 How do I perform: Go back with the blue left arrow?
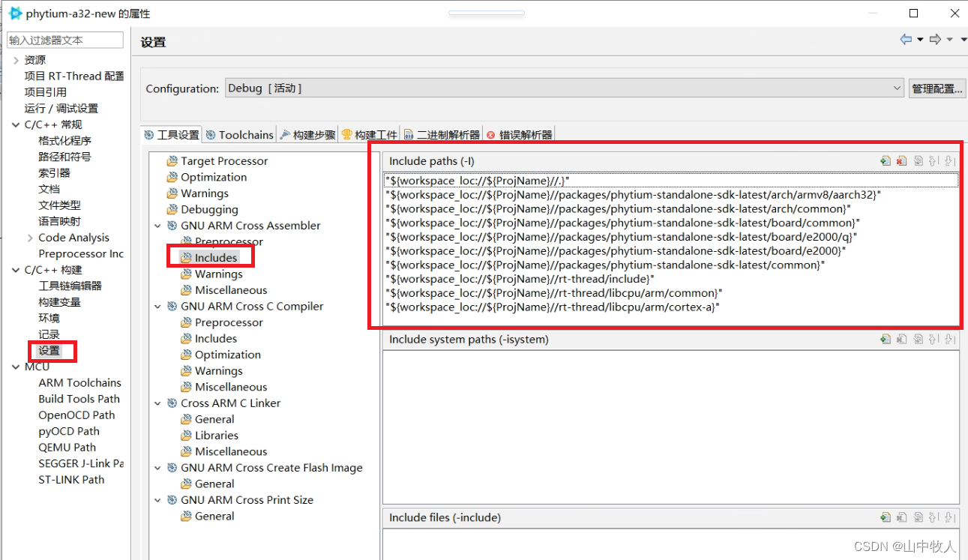906,40
